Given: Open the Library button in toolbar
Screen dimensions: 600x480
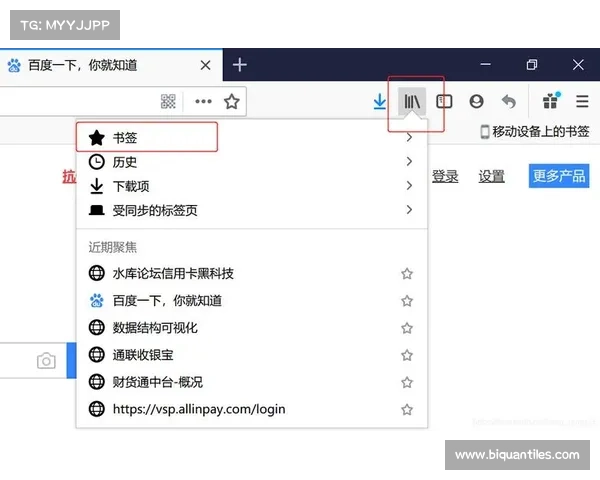Looking at the screenshot, I should coord(412,101).
